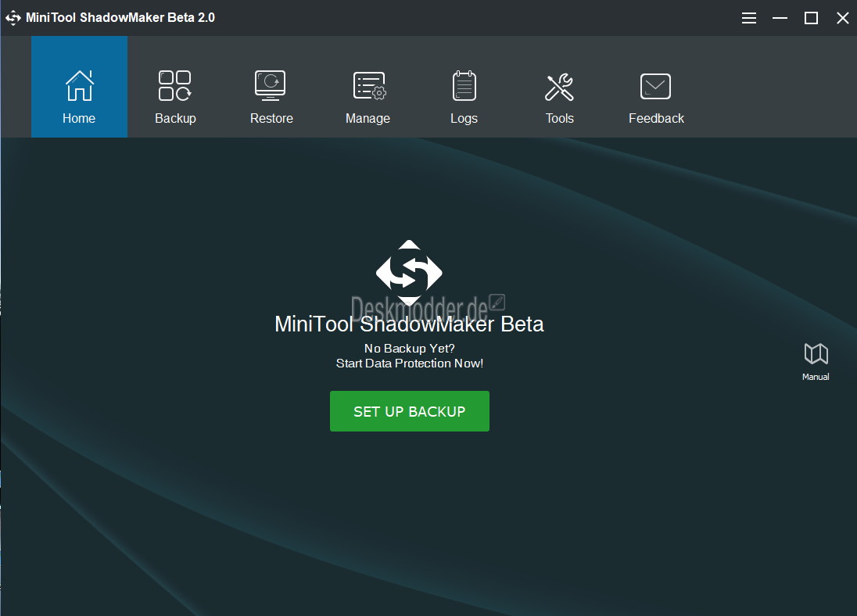Open the Restore tab

point(271,87)
